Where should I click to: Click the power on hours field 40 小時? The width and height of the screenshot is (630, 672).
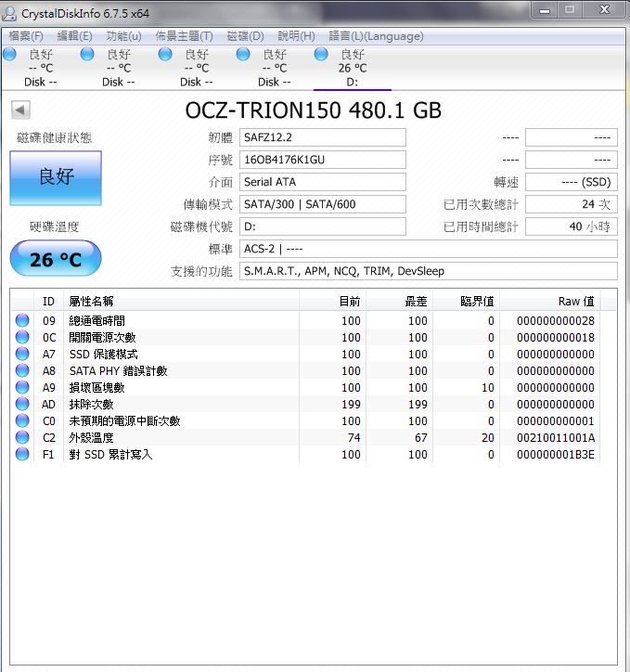pyautogui.click(x=572, y=226)
